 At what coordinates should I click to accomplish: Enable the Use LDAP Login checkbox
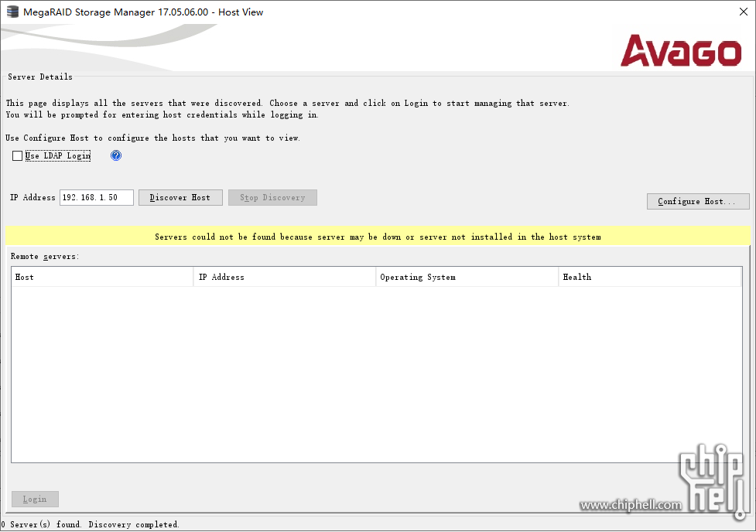[x=17, y=155]
